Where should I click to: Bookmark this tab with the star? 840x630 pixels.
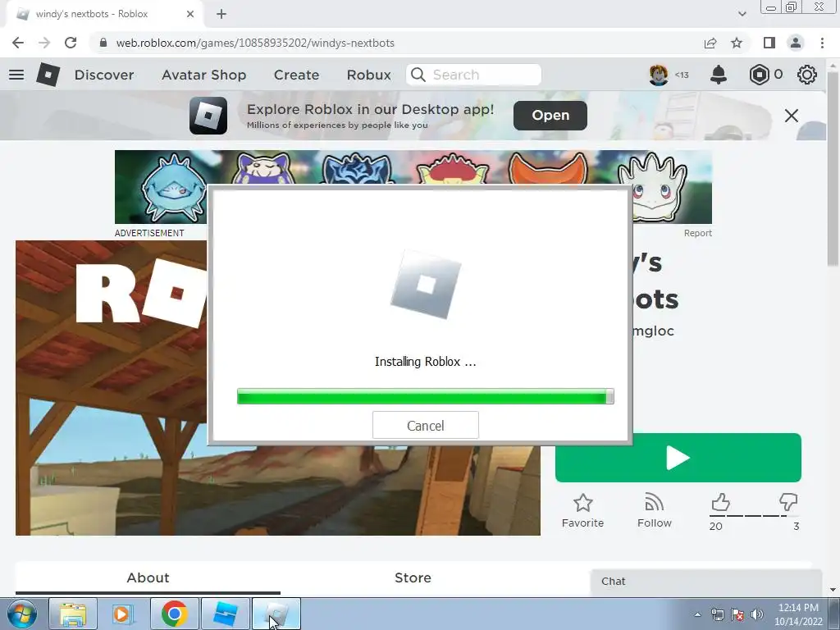click(x=737, y=43)
